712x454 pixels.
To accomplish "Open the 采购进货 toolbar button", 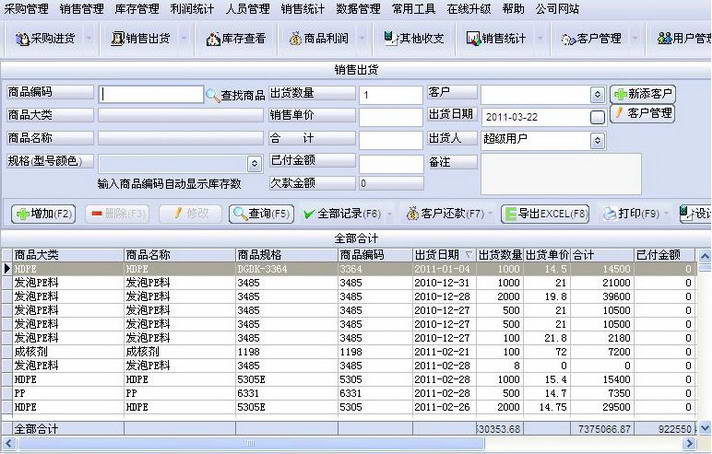I will [45, 39].
